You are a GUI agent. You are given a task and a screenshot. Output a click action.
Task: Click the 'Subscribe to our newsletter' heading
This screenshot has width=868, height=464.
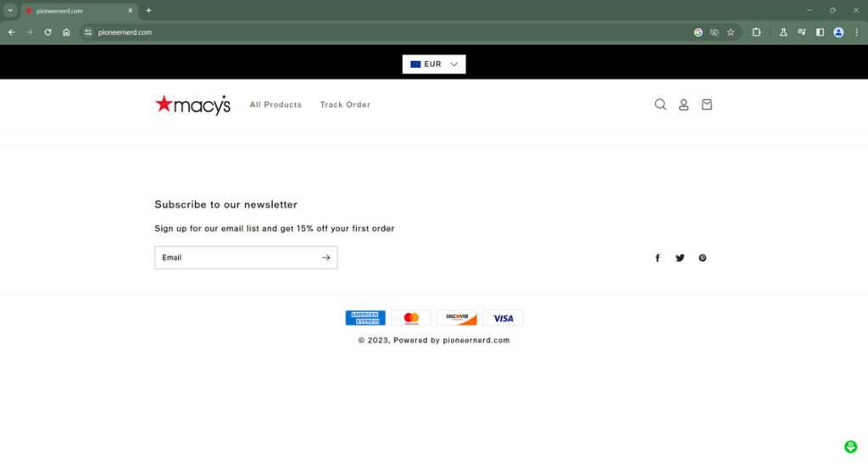pyautogui.click(x=225, y=204)
